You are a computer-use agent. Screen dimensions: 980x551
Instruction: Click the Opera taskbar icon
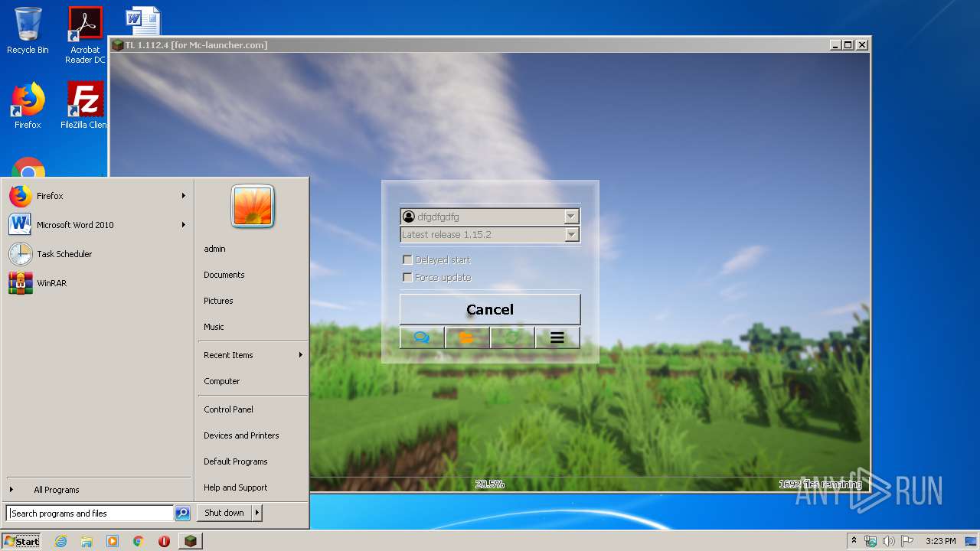coord(164,541)
